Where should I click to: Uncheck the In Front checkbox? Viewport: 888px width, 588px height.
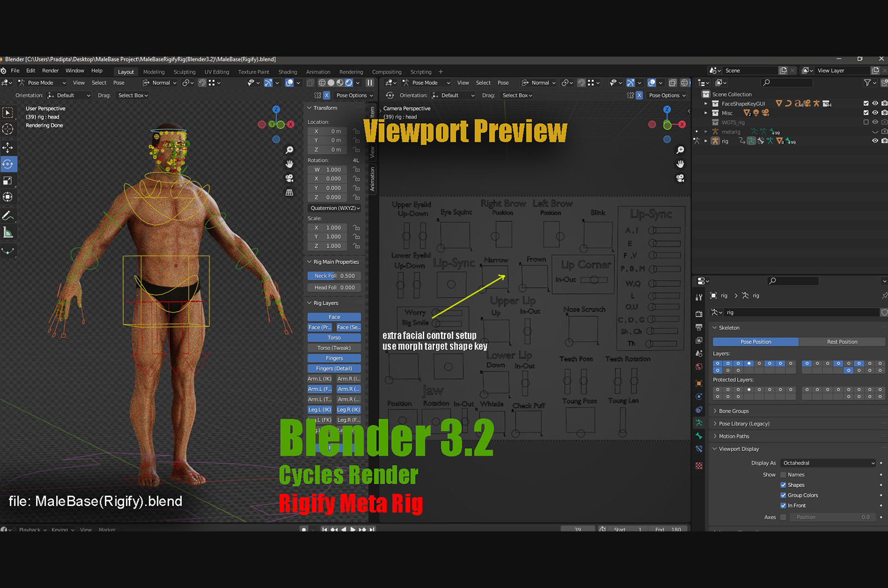783,505
